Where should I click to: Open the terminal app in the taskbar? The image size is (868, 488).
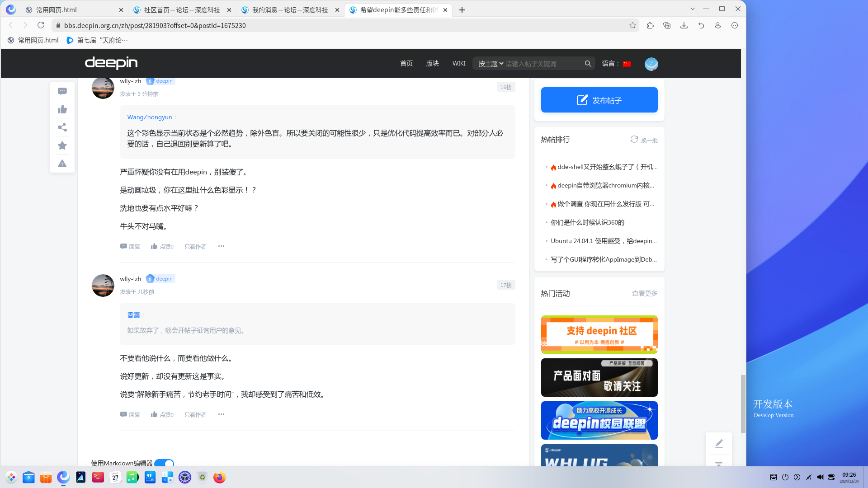coord(98,477)
